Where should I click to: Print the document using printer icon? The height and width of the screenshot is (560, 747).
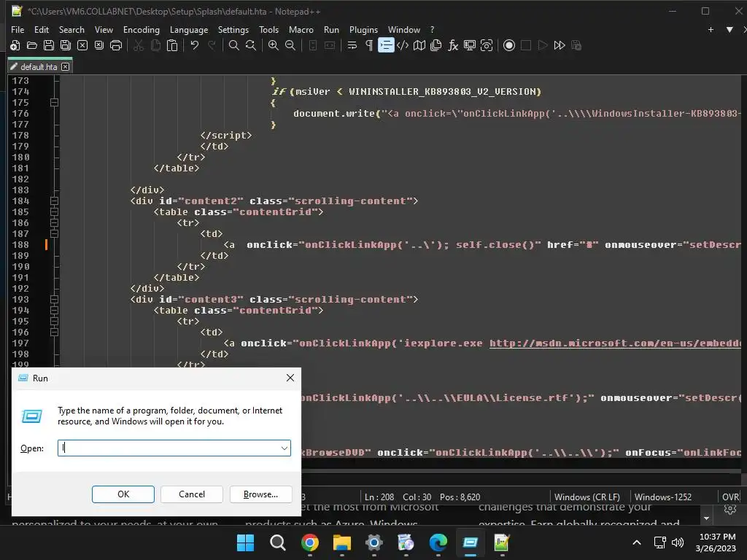116,46
